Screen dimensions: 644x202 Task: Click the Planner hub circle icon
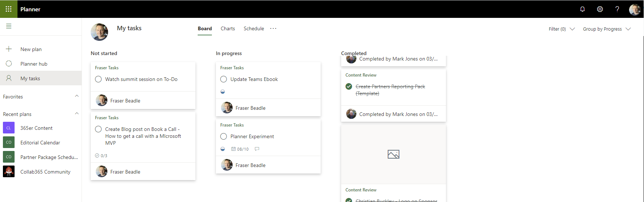point(9,63)
